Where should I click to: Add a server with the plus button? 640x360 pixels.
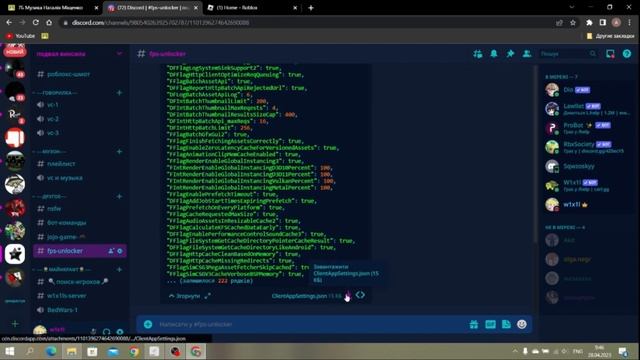pos(15,324)
